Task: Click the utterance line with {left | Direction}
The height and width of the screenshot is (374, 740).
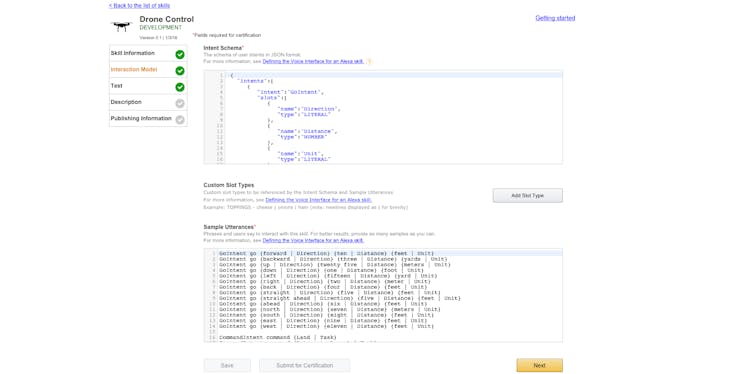Action: [328, 276]
